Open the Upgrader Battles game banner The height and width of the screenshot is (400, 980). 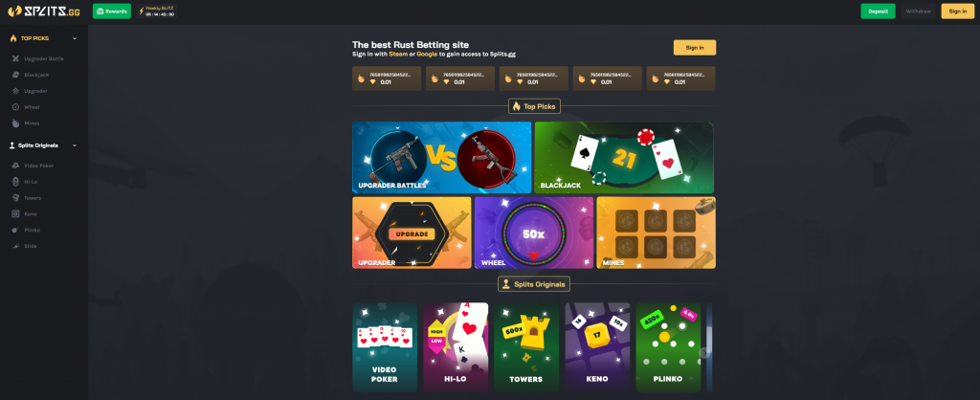(x=441, y=158)
